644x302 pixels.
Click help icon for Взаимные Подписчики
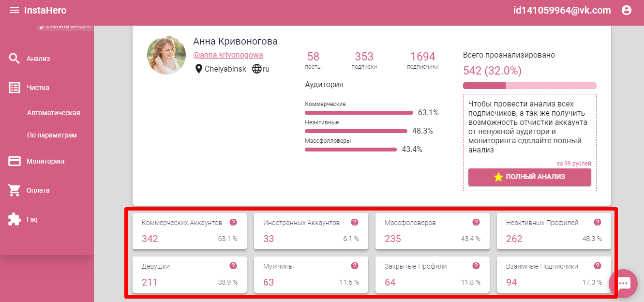point(598,266)
